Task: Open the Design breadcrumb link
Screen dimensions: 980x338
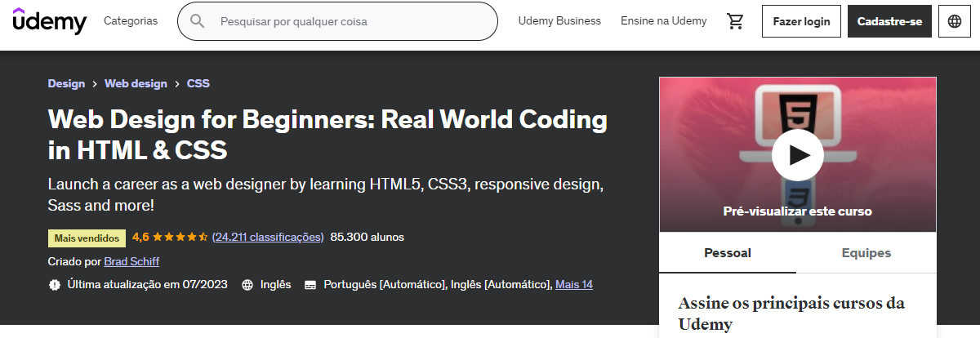Action: [66, 83]
